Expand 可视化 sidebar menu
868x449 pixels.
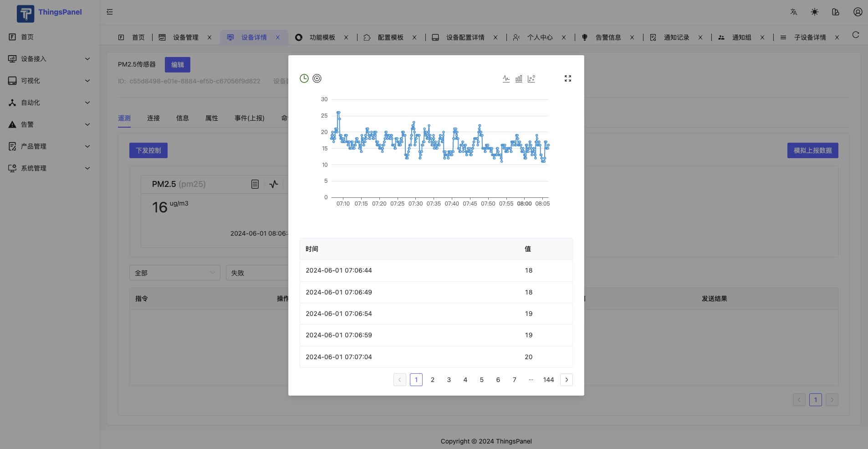click(x=50, y=81)
